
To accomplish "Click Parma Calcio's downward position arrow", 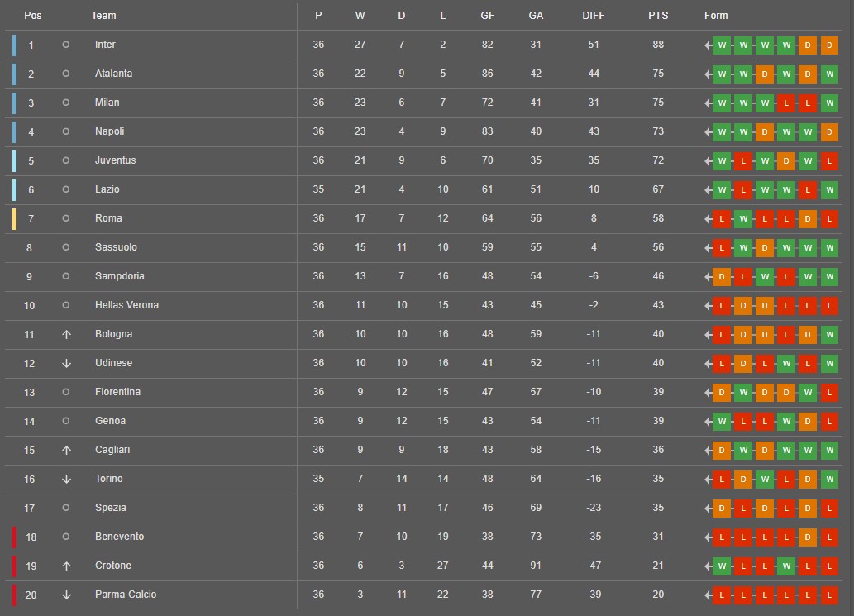I will pyautogui.click(x=66, y=595).
